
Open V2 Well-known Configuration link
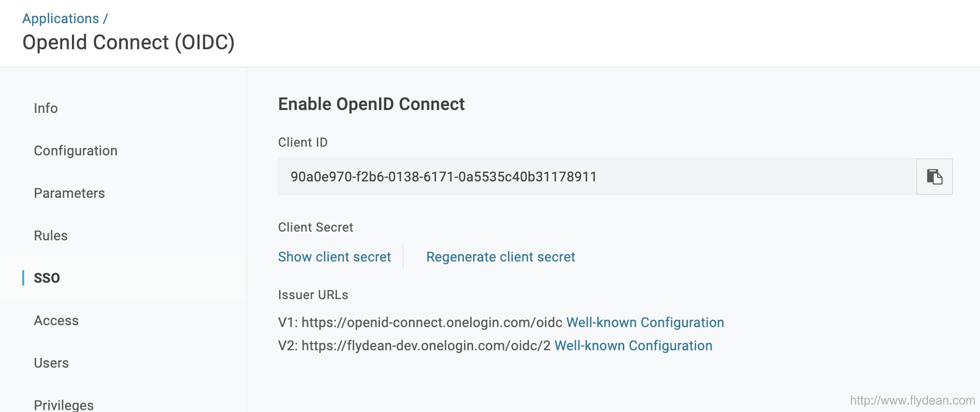pos(633,345)
